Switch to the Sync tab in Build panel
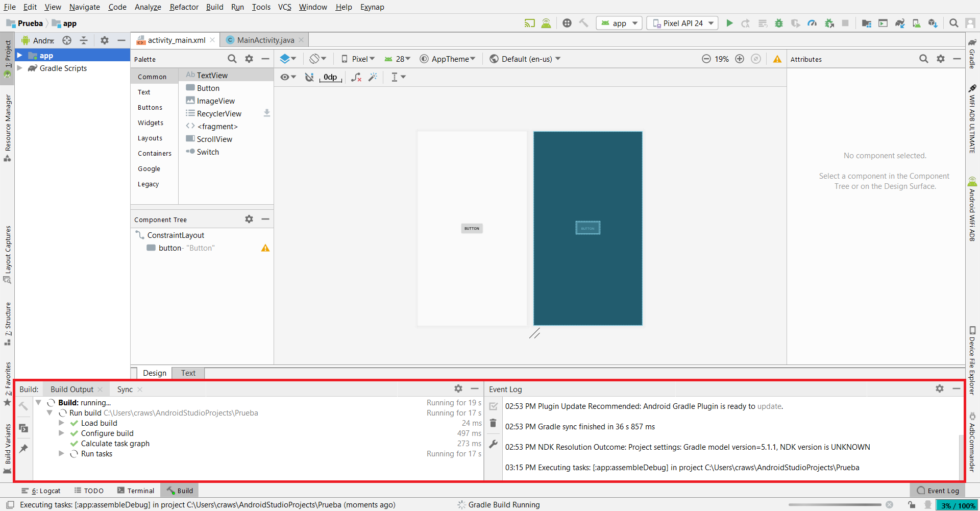The height and width of the screenshot is (511, 980). [x=125, y=389]
